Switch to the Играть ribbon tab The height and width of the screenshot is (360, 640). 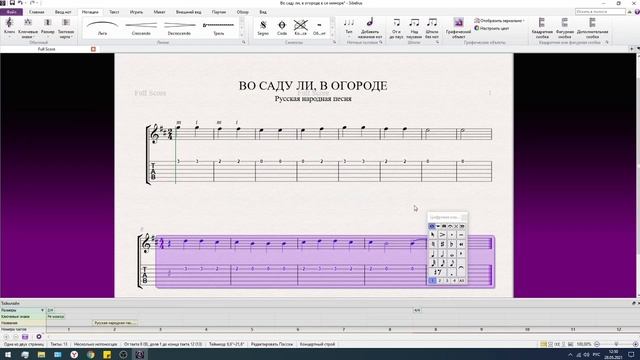click(x=136, y=12)
